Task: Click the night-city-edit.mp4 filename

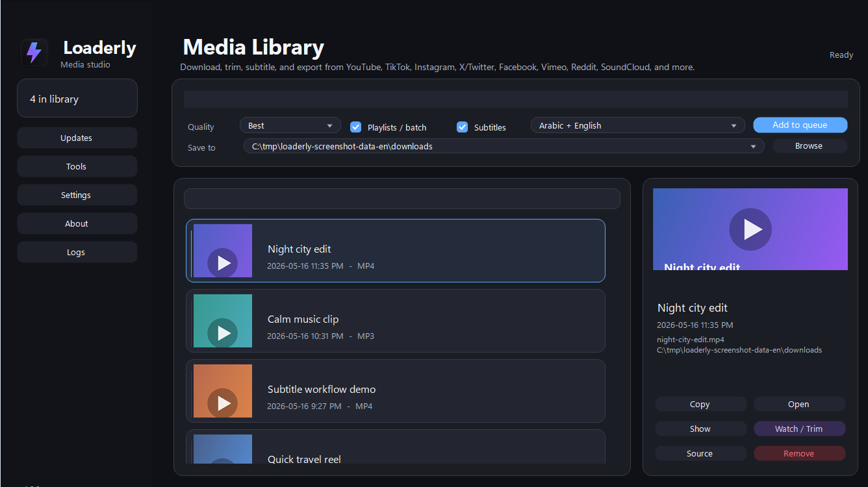Action: click(x=691, y=340)
